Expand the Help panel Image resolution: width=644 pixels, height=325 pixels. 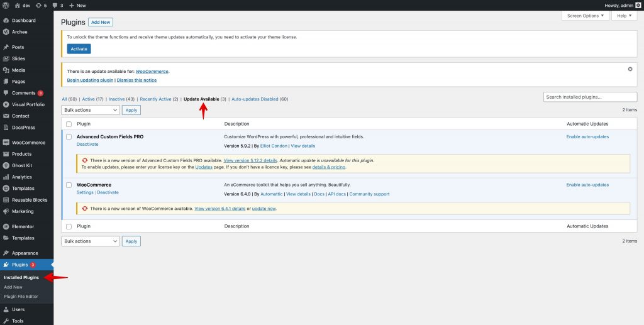(625, 16)
